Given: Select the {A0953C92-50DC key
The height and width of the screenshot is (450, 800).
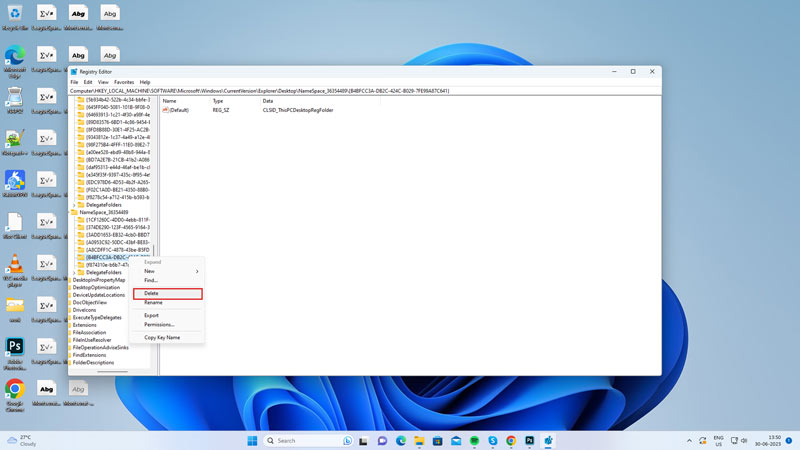Looking at the screenshot, I should pos(118,242).
